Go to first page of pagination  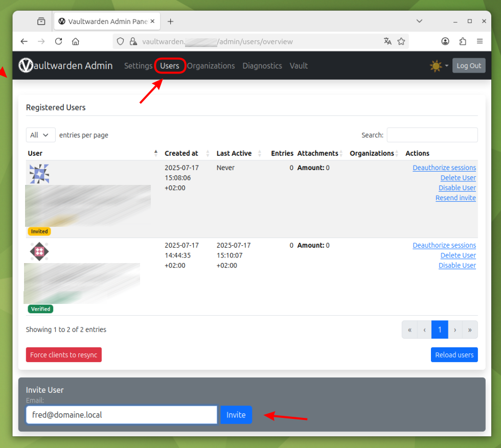[409, 329]
